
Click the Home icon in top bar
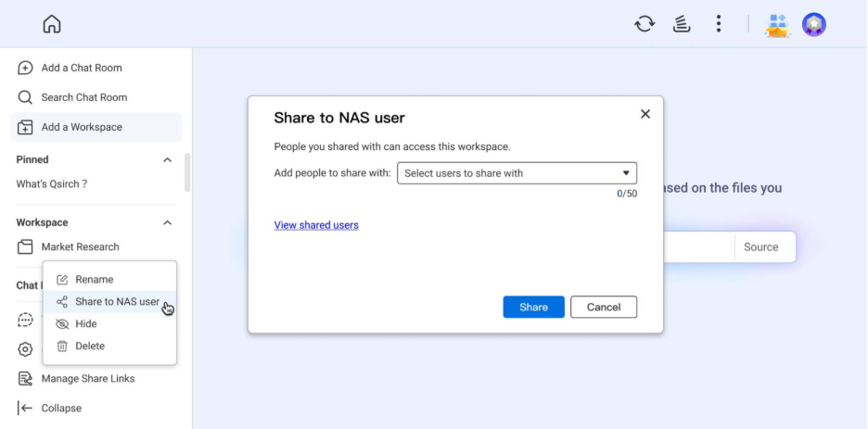[52, 24]
